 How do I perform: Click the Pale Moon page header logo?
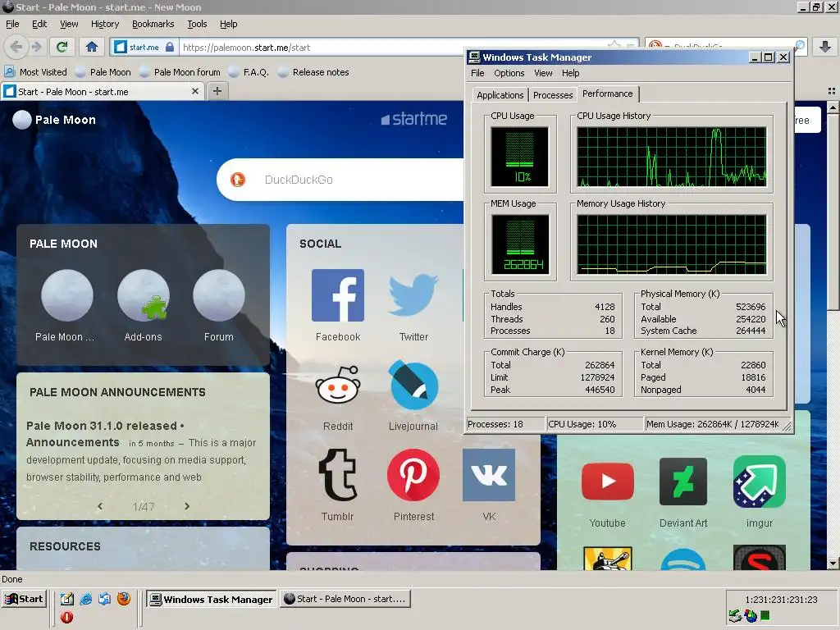54,120
